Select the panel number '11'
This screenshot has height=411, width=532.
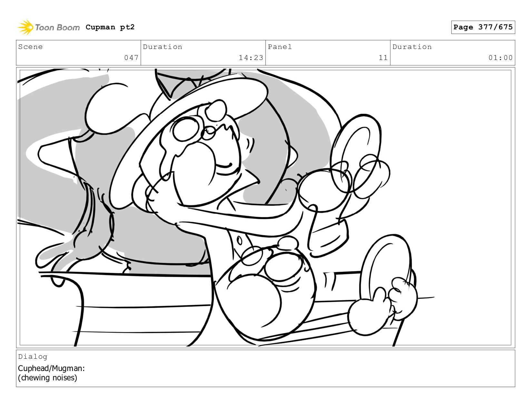coord(383,58)
